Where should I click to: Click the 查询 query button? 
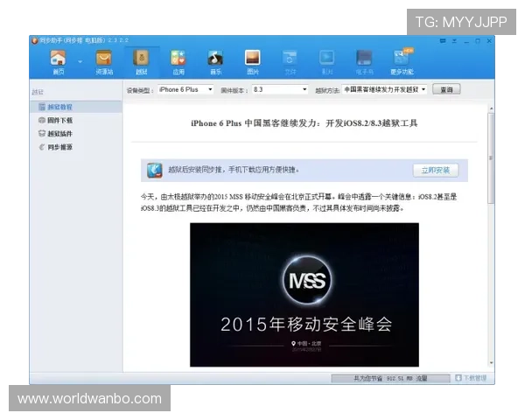446,89
